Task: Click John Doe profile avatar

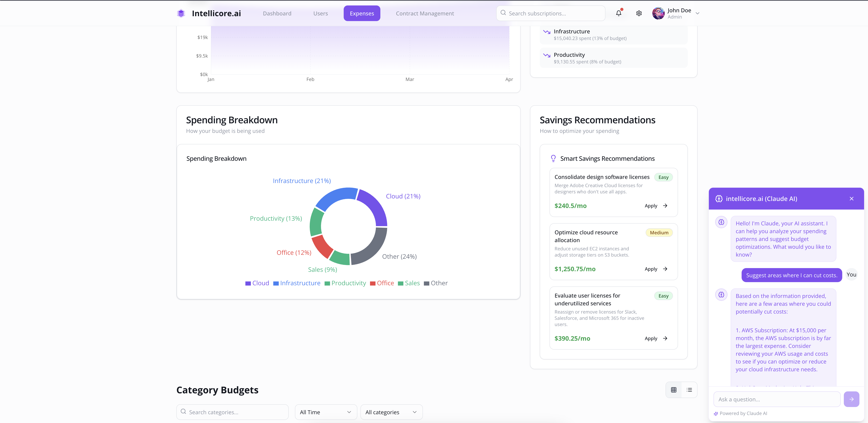Action: [x=658, y=13]
